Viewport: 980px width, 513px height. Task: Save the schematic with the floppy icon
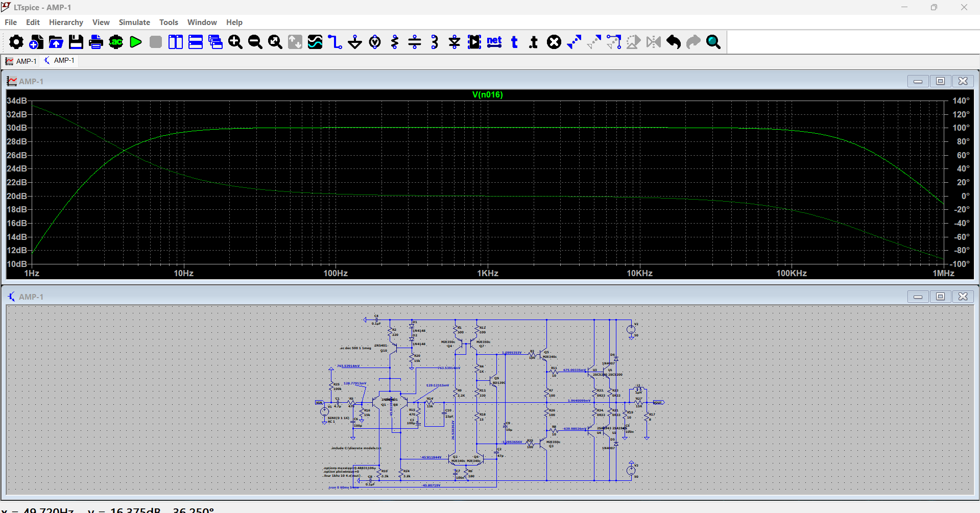click(x=76, y=42)
